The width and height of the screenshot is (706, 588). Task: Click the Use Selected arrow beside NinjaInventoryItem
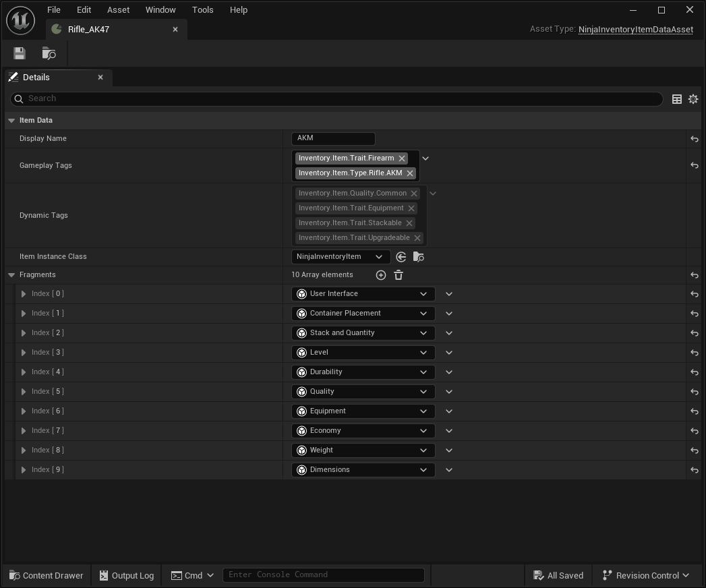(401, 256)
